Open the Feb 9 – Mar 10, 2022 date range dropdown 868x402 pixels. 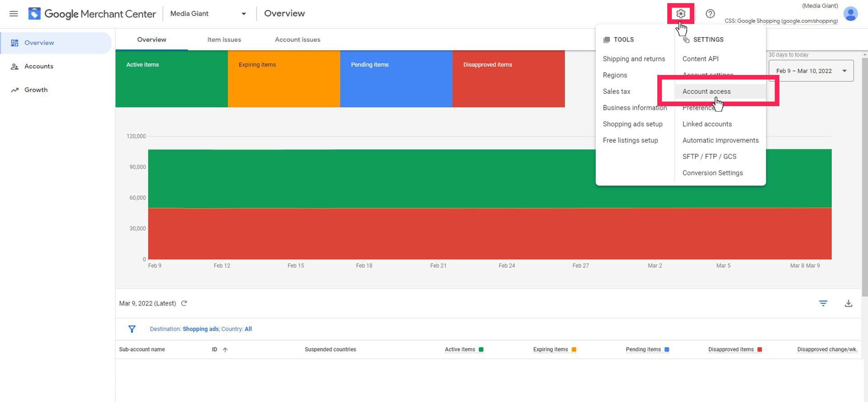(811, 71)
